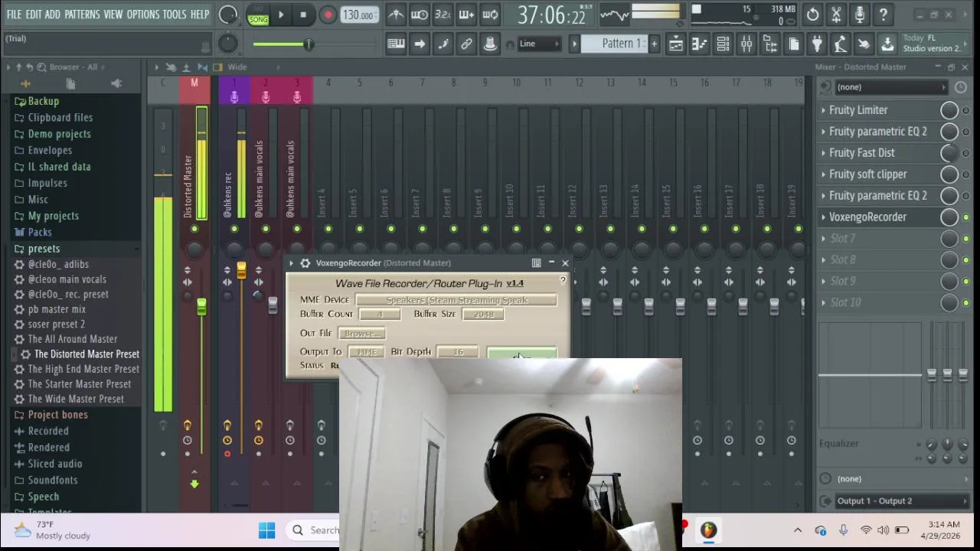Expand the Packs folder

coord(40,232)
